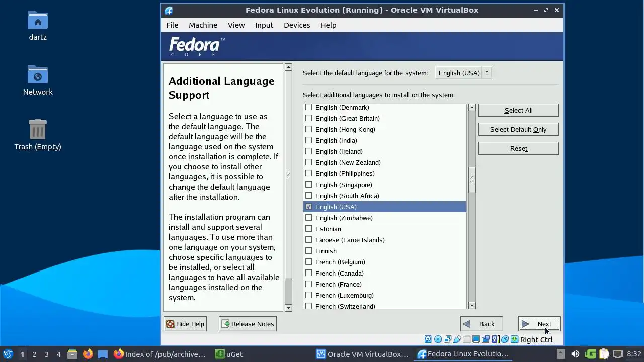Open the File menu

click(172, 25)
